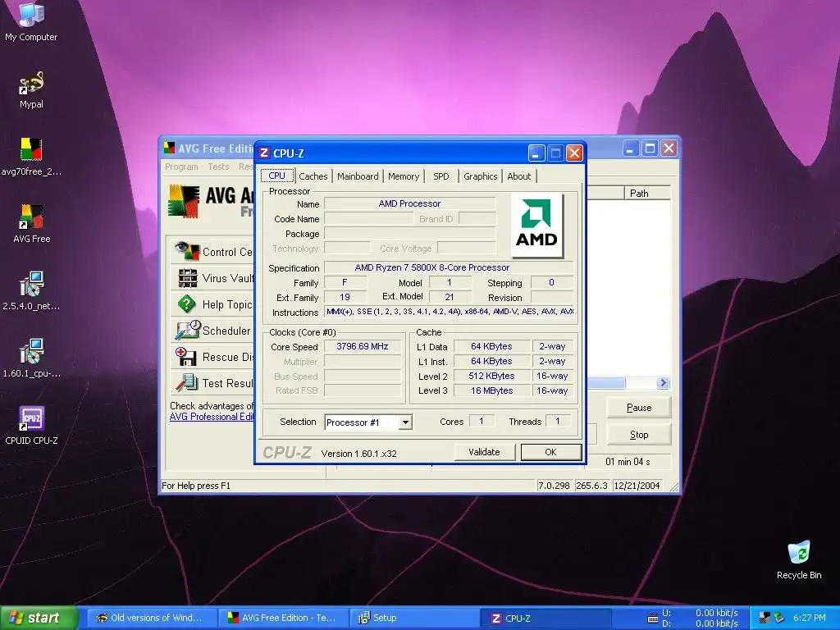840x630 pixels.
Task: Click Path column header in AVG
Action: [x=647, y=193]
